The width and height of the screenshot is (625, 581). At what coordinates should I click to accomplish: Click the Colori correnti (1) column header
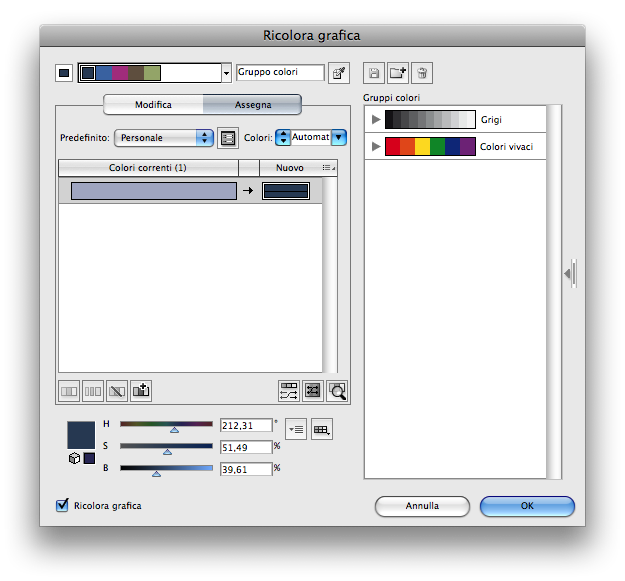(x=148, y=168)
